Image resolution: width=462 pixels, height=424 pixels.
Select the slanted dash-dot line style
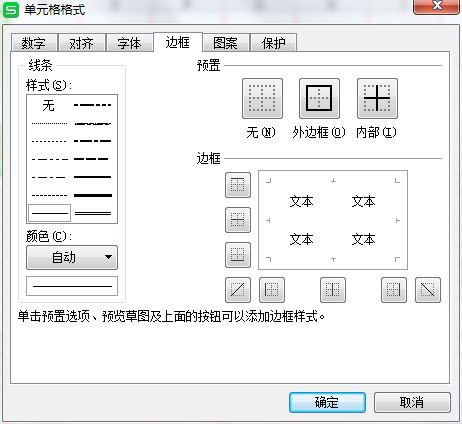tap(93, 124)
